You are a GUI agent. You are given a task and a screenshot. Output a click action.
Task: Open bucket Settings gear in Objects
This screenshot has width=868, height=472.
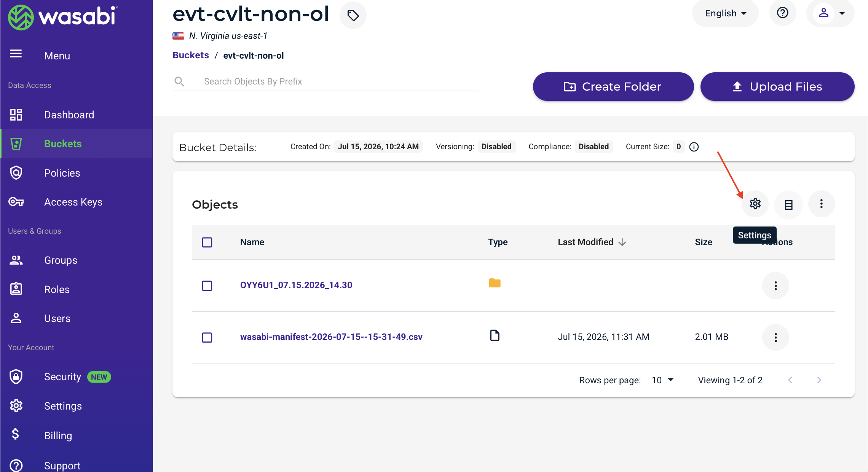(755, 204)
